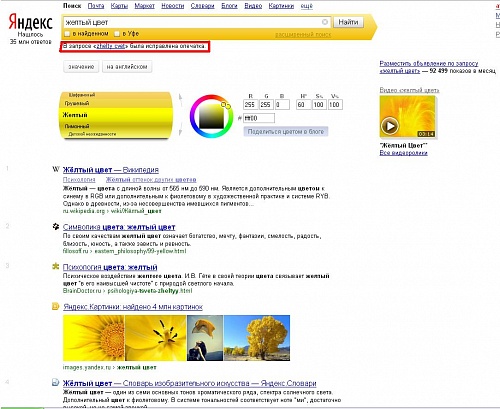
Task: Open the 'Все видеоролики' link
Action: (403, 153)
